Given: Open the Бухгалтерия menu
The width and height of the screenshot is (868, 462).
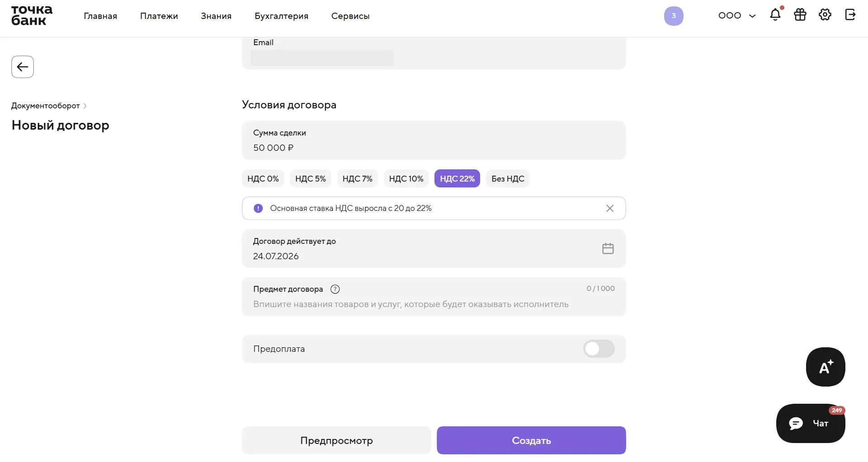Looking at the screenshot, I should (281, 16).
